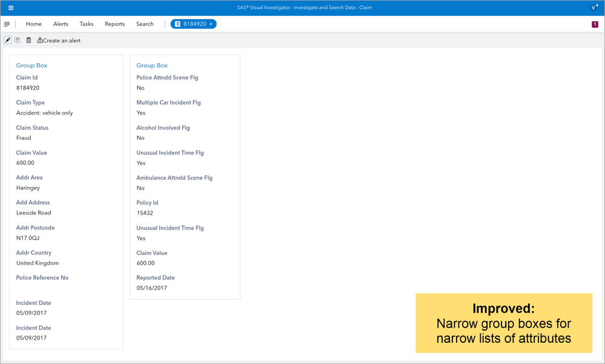Navigate to Reports

[x=114, y=24]
